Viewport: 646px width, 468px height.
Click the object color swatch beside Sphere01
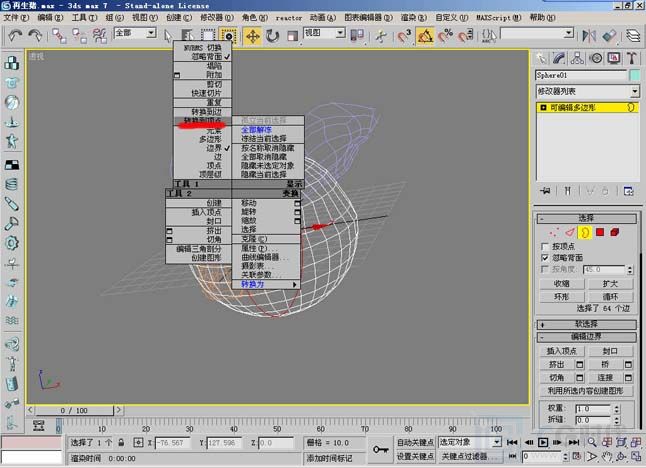635,75
